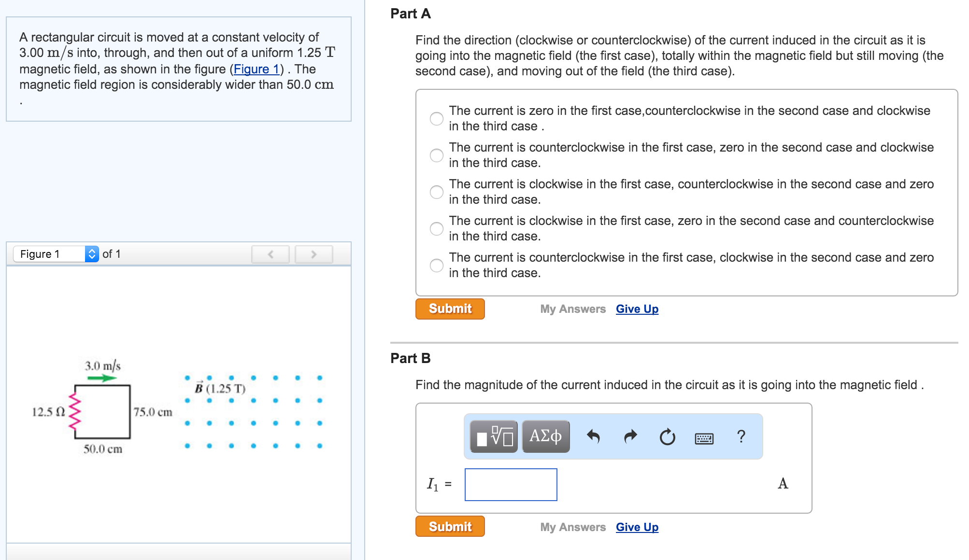This screenshot has height=560, width=969.
Task: Click the reset circular arrow icon
Action: tap(667, 437)
